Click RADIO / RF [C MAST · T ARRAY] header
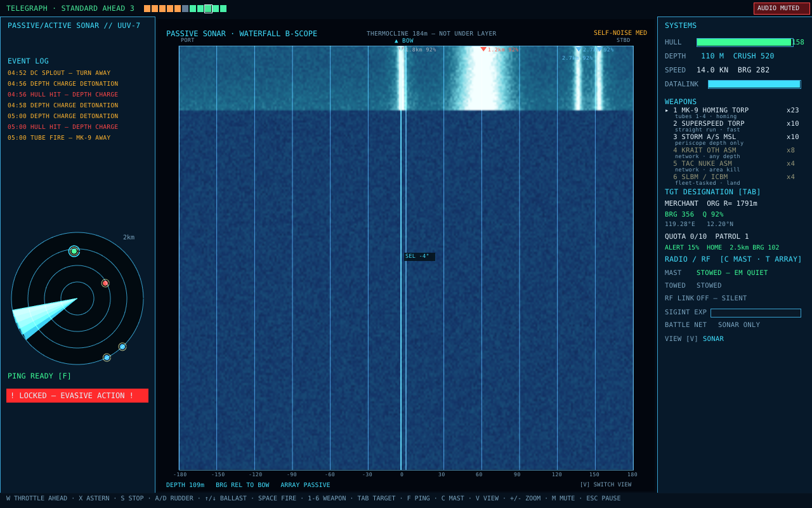 (733, 259)
